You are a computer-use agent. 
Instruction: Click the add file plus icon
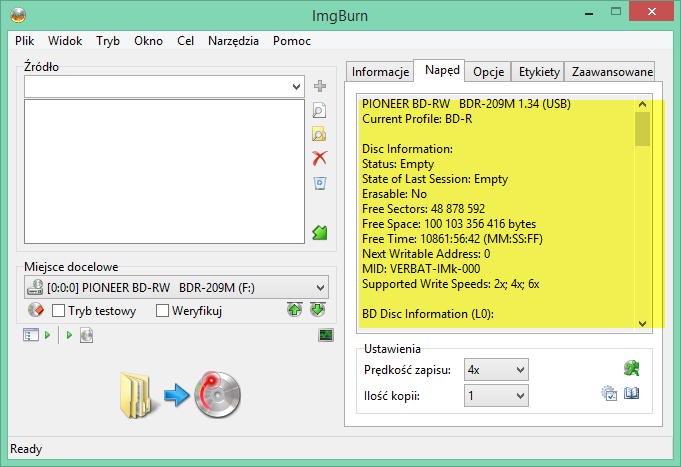tap(320, 86)
